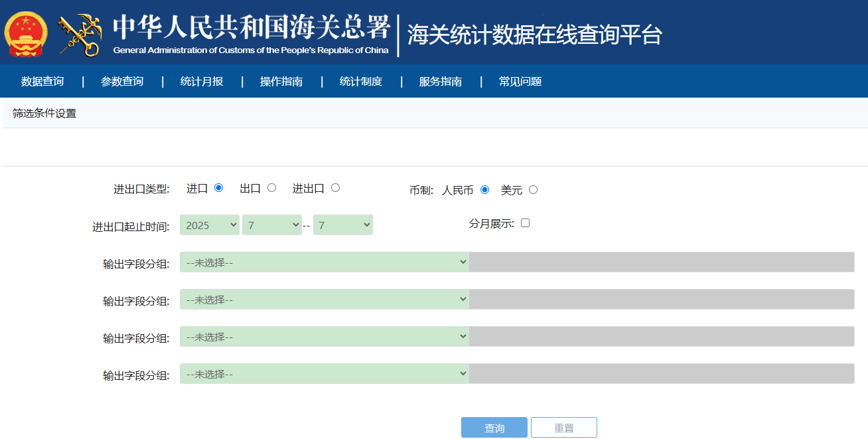Screen dimensions: 868x439
Task: Open the 参数查询 menu
Action: pos(121,80)
